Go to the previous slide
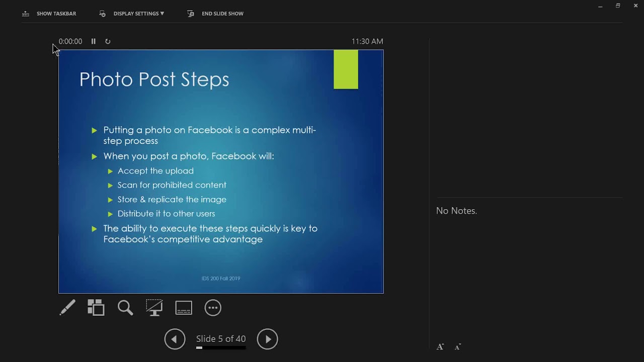This screenshot has height=362, width=644. pyautogui.click(x=175, y=339)
